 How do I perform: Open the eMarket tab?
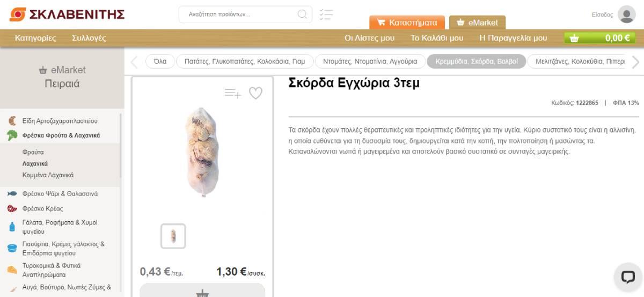[477, 23]
